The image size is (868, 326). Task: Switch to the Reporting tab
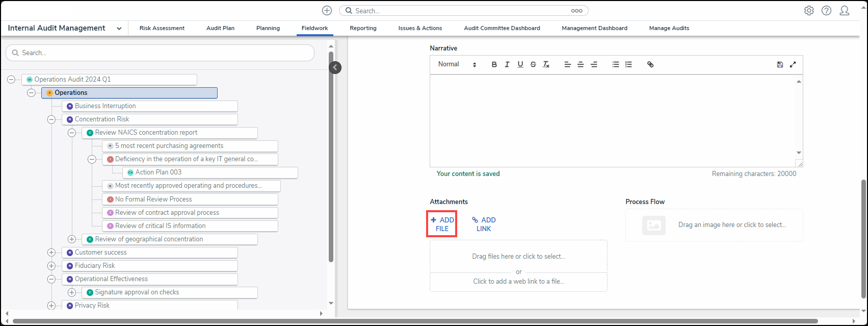(363, 29)
